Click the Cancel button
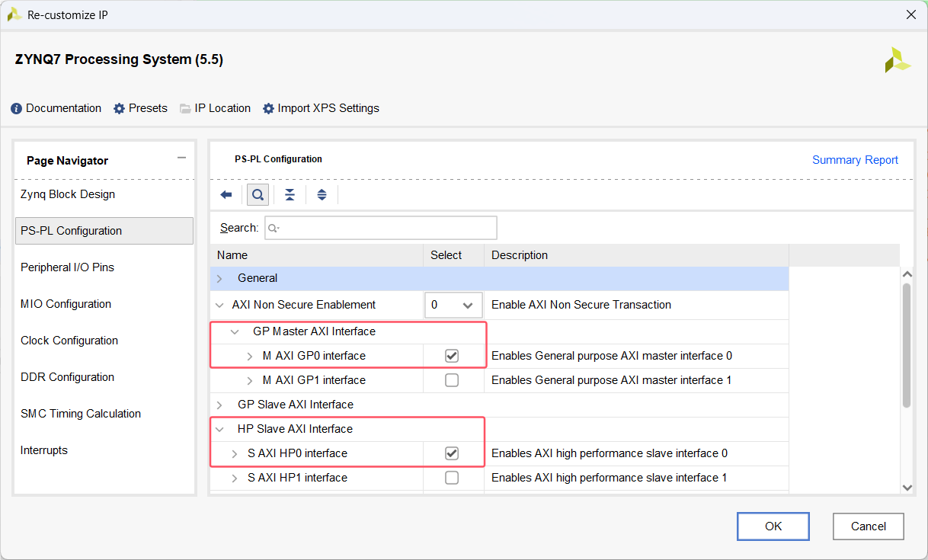928x560 pixels. coord(868,526)
